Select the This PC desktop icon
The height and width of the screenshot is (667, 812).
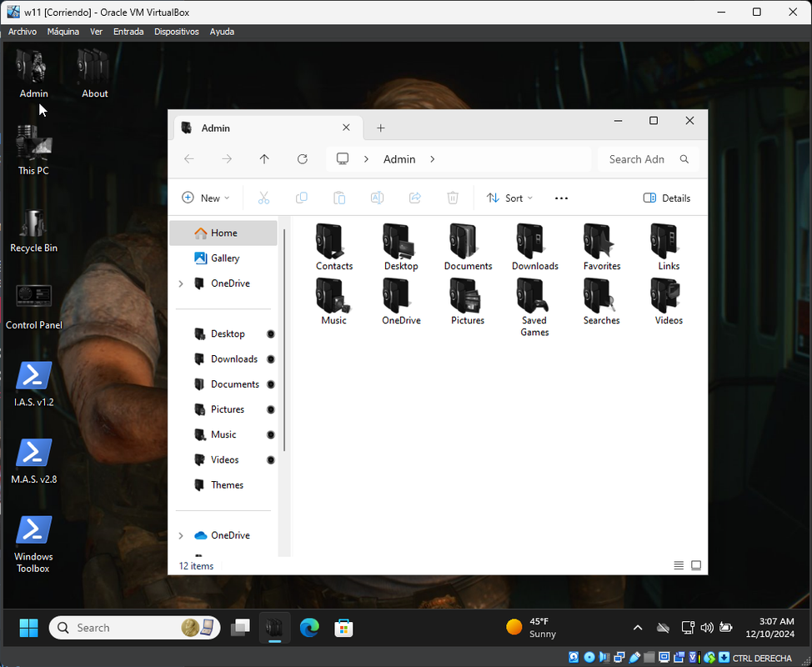[33, 151]
